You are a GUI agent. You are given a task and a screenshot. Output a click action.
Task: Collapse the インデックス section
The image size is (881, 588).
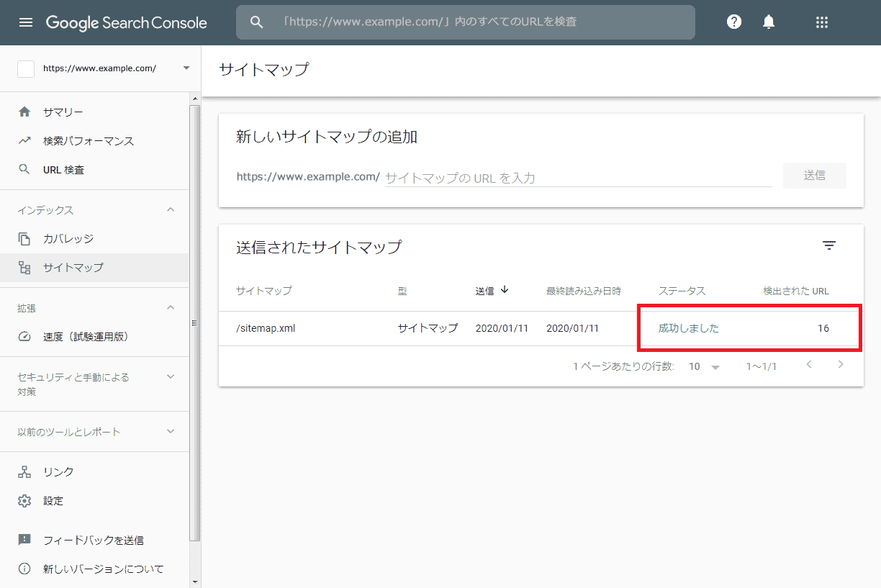coord(170,209)
